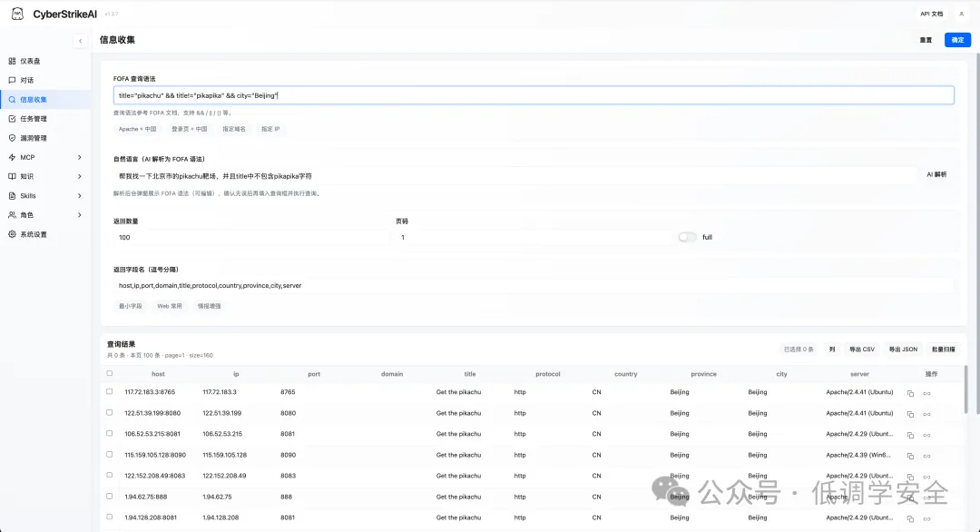Focus the FOFA 查询语法 input field
The width and height of the screenshot is (980, 532).
[534, 95]
